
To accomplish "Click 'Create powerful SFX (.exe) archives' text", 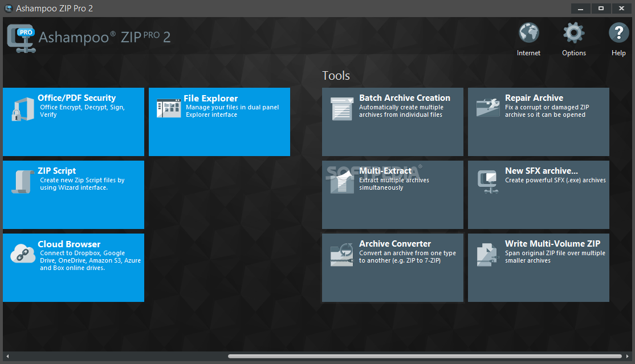I will (555, 180).
